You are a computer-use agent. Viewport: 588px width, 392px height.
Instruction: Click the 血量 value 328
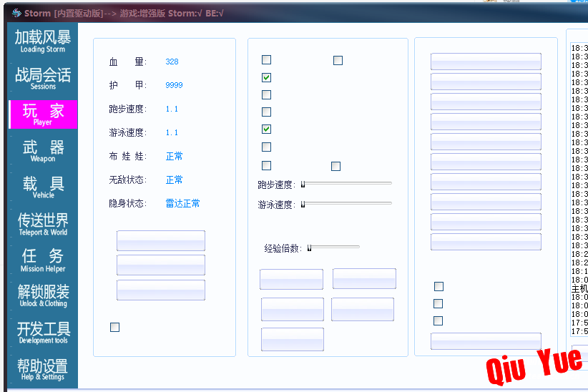pos(172,62)
